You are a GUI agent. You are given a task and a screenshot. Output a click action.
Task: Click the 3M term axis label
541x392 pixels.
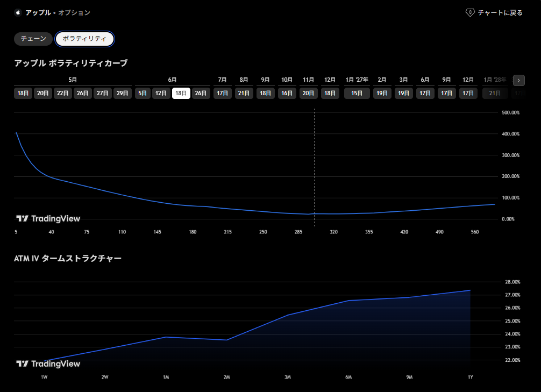288,377
